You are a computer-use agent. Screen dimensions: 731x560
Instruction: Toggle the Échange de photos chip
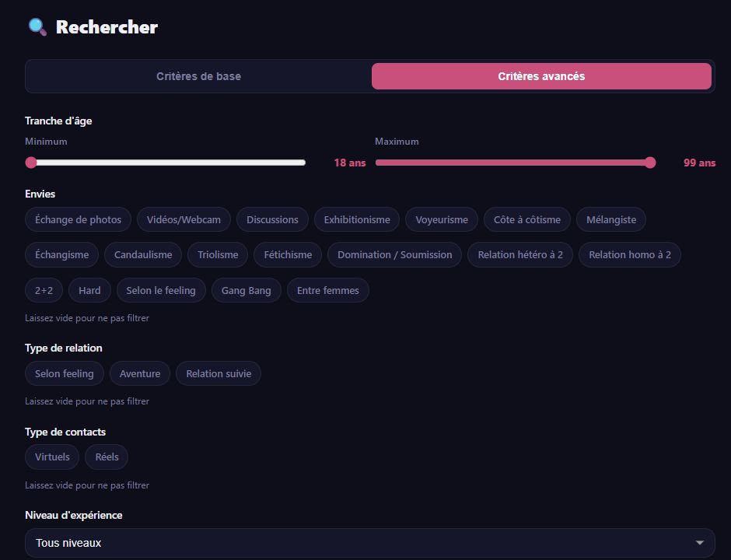tap(78, 219)
